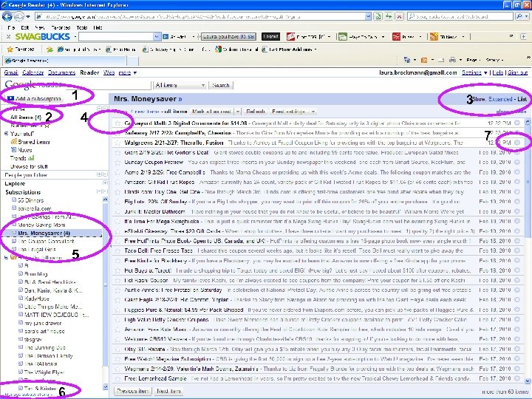Screen dimensions: 532x399
Task: Open the address bar history dropdown arrow
Action: 368,16
